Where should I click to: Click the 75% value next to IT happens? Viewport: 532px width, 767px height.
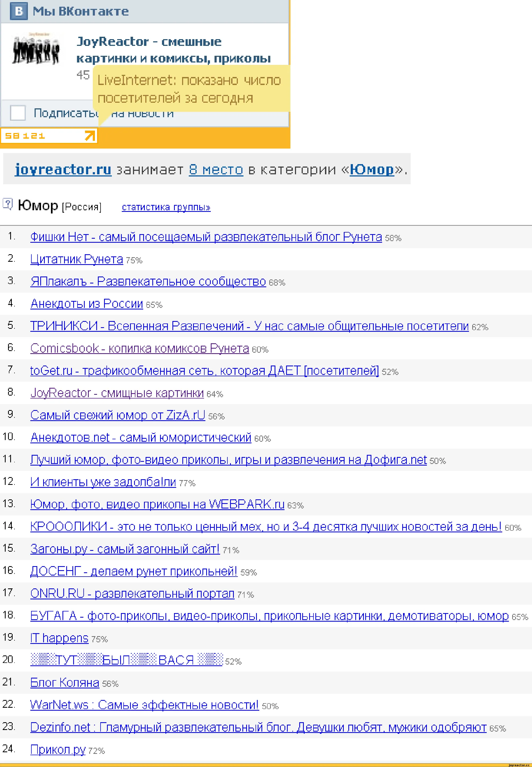point(99,639)
